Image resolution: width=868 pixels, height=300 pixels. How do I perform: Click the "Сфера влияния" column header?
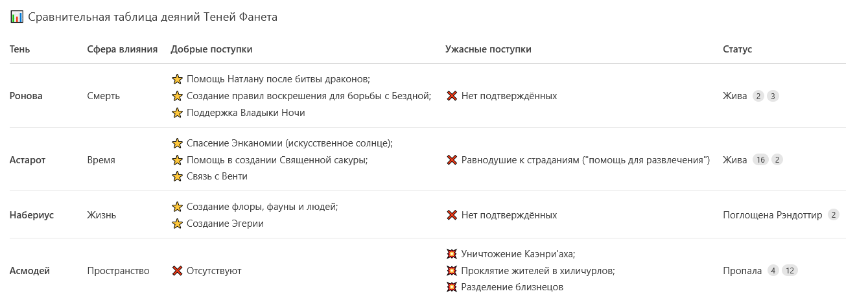coord(123,49)
